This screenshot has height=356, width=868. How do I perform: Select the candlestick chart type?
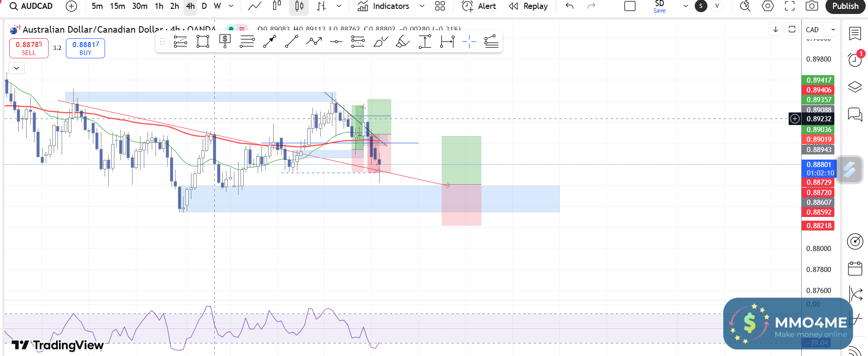click(299, 6)
